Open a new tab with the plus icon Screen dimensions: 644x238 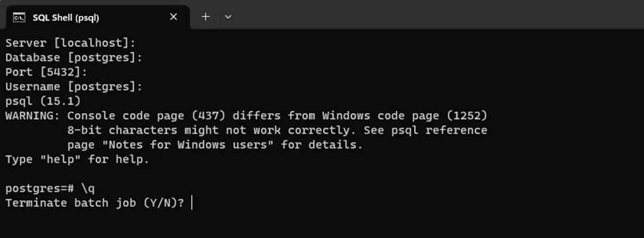pos(205,17)
